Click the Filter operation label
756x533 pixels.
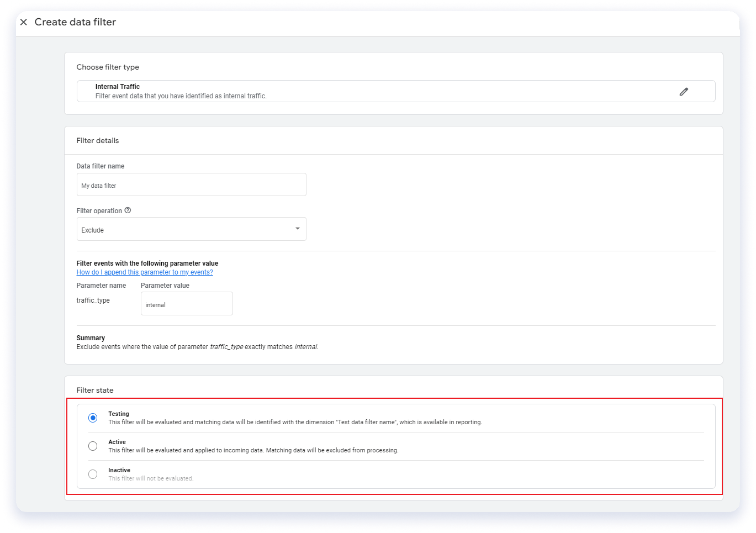99,211
